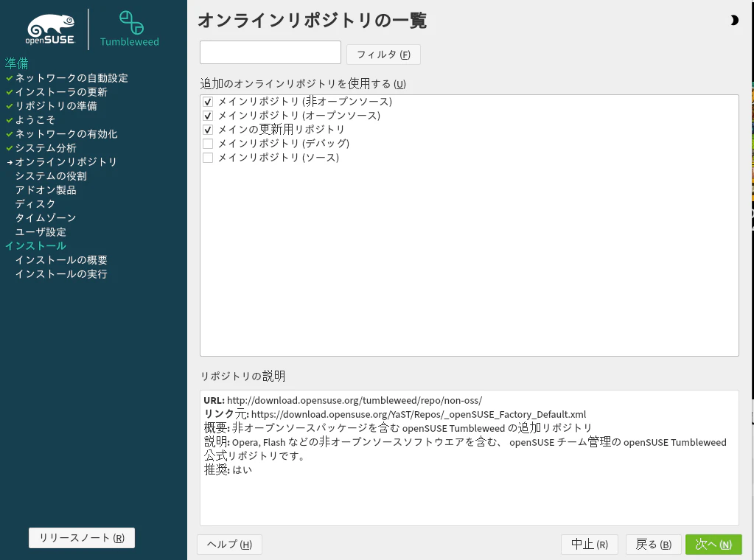Select システムの役割 sidebar step

pos(51,176)
